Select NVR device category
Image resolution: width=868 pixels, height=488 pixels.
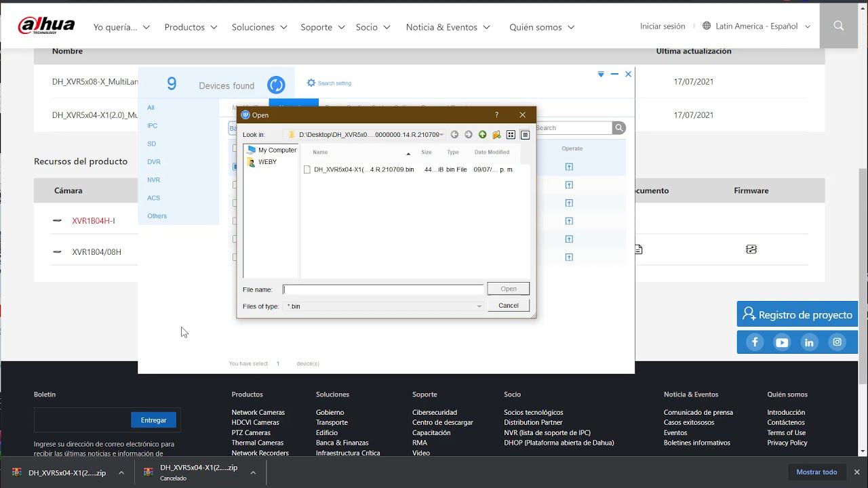click(153, 180)
